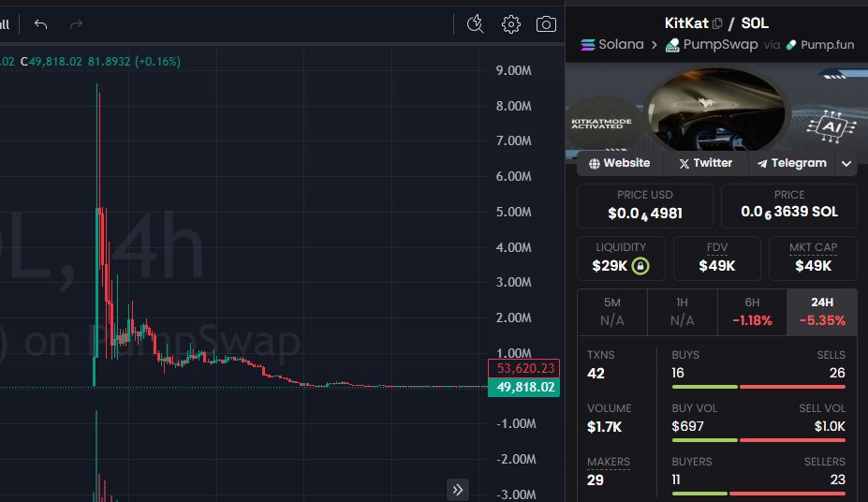Click the buyers versus sellers ratio bar

pyautogui.click(x=758, y=494)
